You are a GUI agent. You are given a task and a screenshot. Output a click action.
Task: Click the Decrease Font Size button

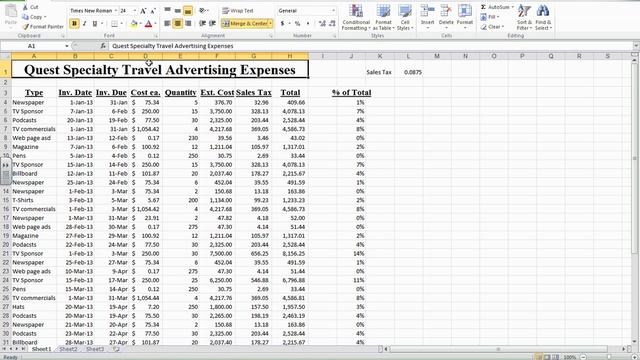[x=153, y=11]
